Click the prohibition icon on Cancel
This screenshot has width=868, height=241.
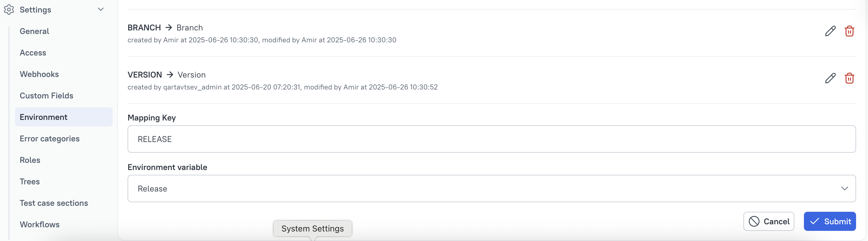[754, 221]
